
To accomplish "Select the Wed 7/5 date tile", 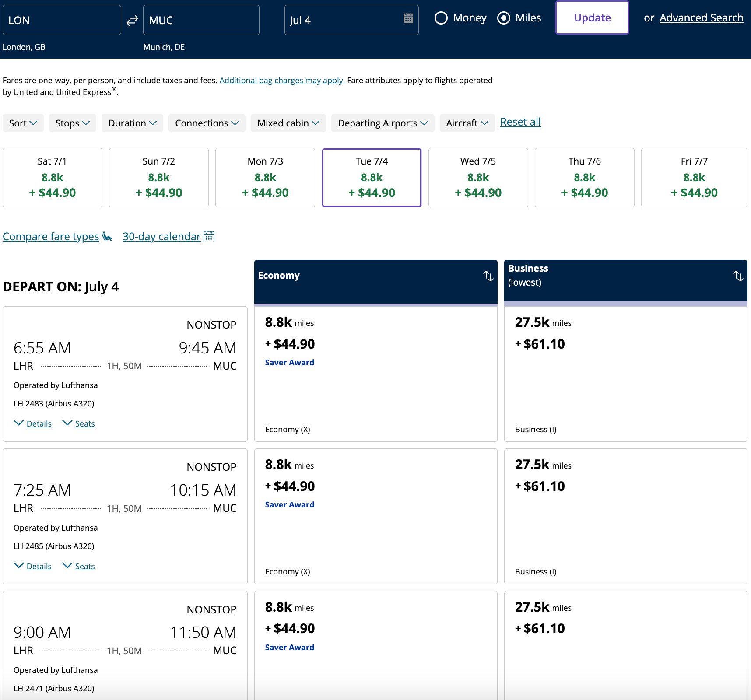I will click(x=478, y=177).
